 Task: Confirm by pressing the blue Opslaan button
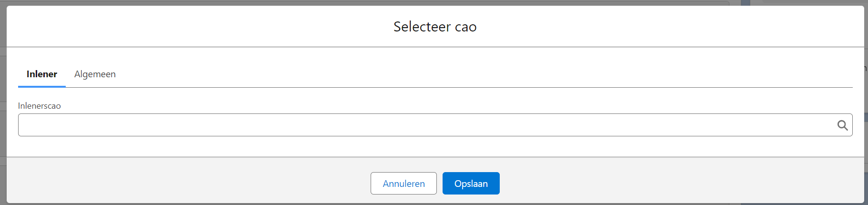471,184
